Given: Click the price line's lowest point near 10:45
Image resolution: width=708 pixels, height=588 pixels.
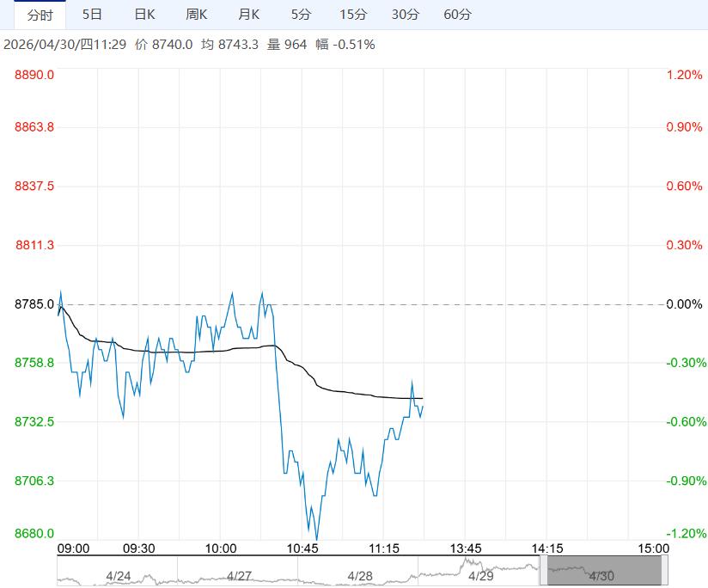Looking at the screenshot, I should tap(317, 539).
